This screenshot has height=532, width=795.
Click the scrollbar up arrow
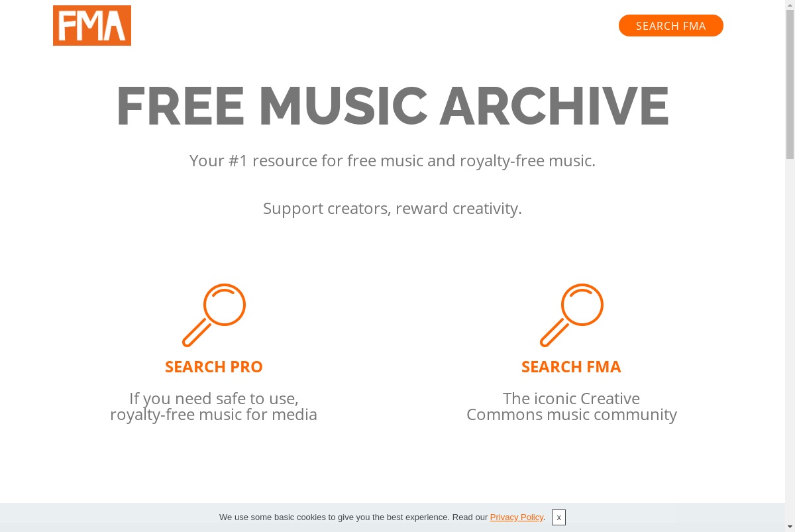pyautogui.click(x=790, y=4)
